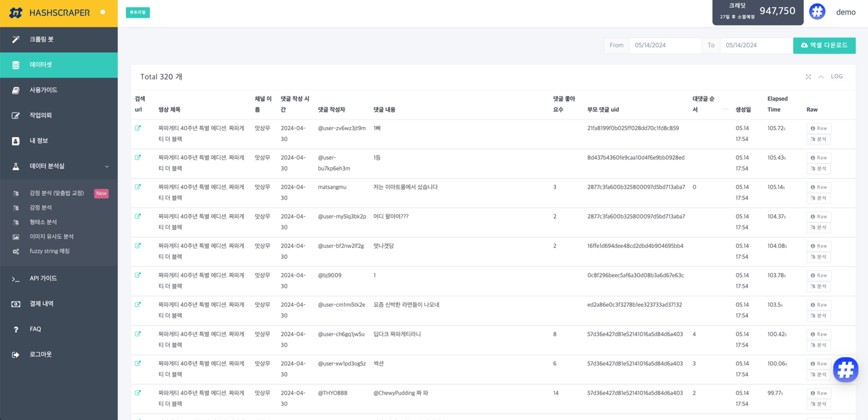Open external link for 썩션 comment row

coord(138,363)
